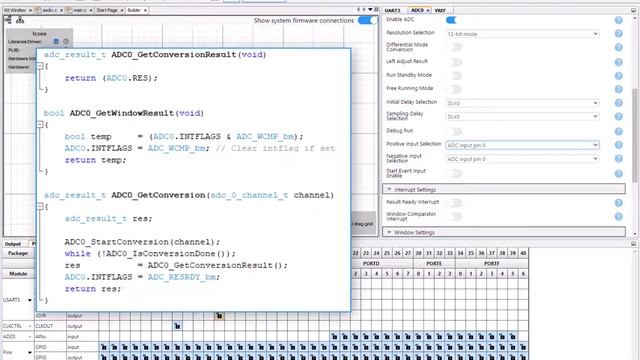Screen dimensions: 640x360
Task: Expand Pins module arrow in pin grid
Action: (x=30, y=352)
